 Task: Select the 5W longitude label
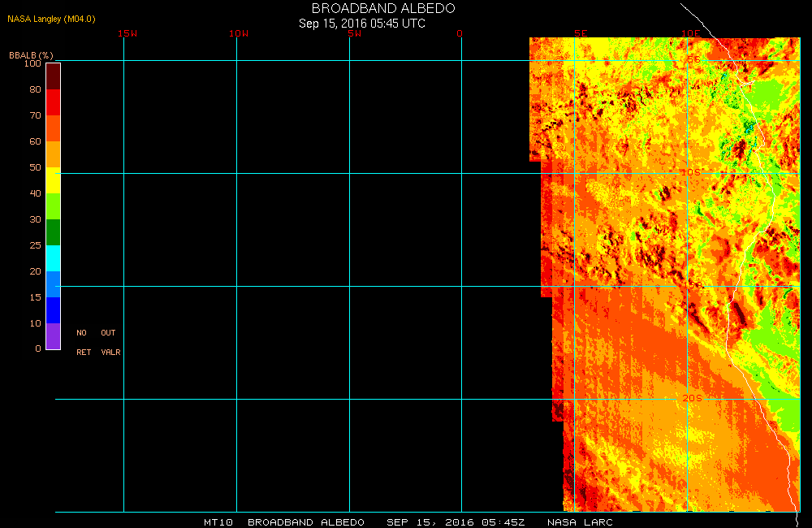(353, 33)
